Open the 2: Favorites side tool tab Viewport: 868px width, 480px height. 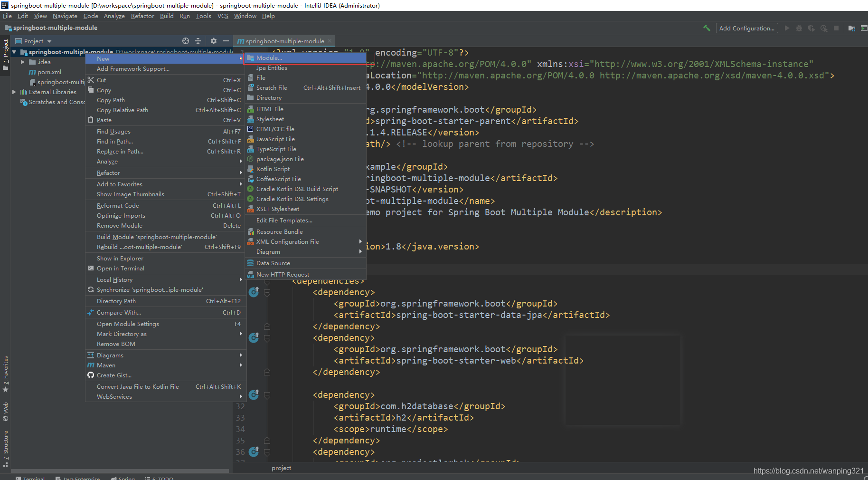click(x=6, y=374)
